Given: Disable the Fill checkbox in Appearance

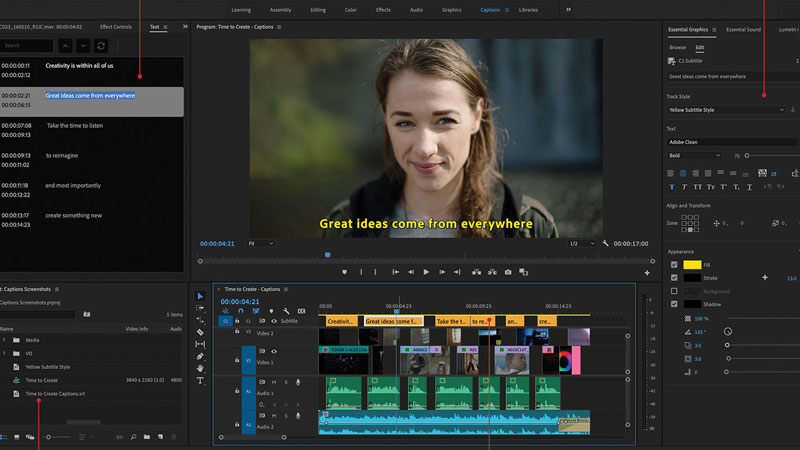Looking at the screenshot, I should click(673, 264).
